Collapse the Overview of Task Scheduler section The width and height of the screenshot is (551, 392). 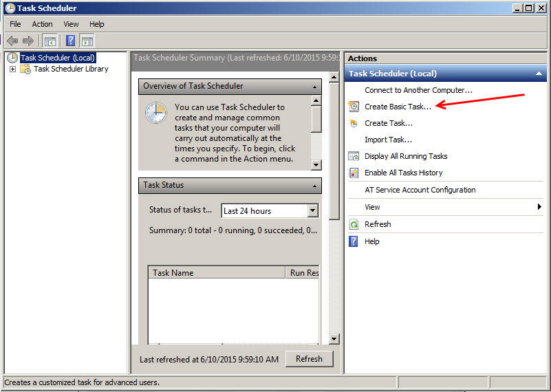(314, 87)
